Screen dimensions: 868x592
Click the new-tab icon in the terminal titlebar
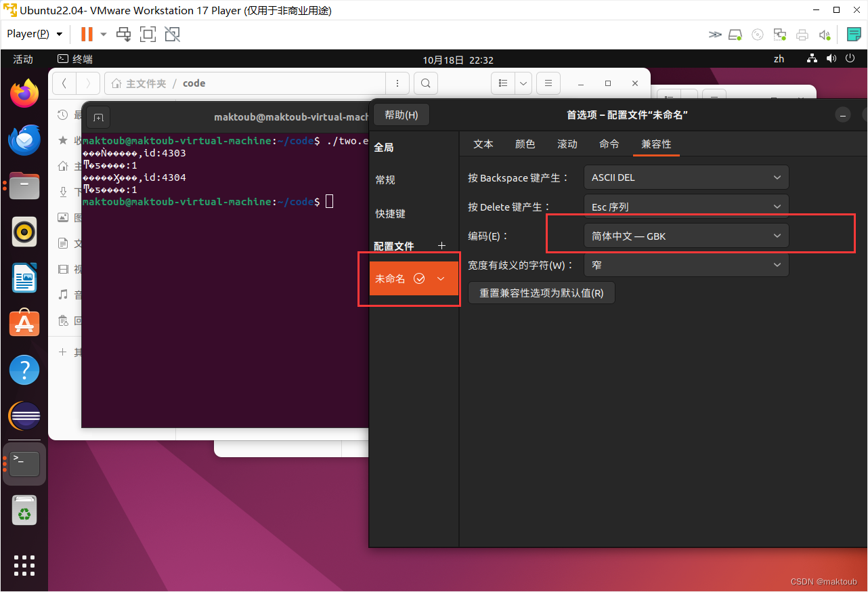98,117
